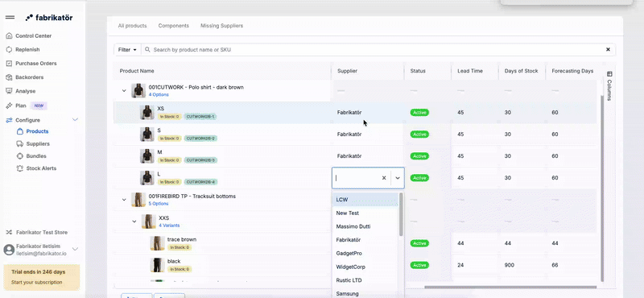Open the hamburger menu icon
The image size is (644, 298).
[x=10, y=18]
